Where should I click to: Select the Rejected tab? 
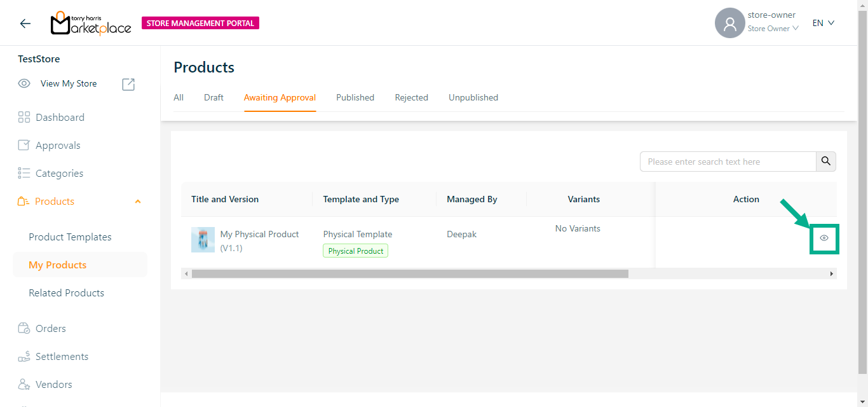point(411,97)
